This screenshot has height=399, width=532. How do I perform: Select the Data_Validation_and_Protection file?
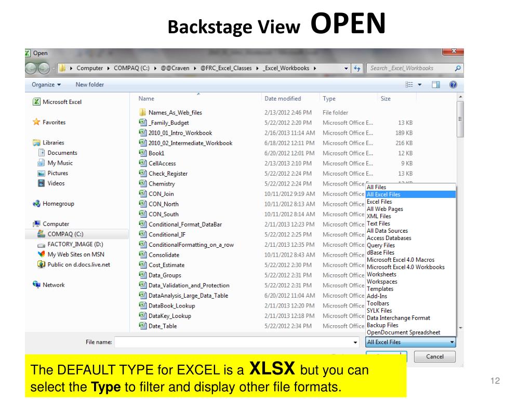tap(189, 286)
